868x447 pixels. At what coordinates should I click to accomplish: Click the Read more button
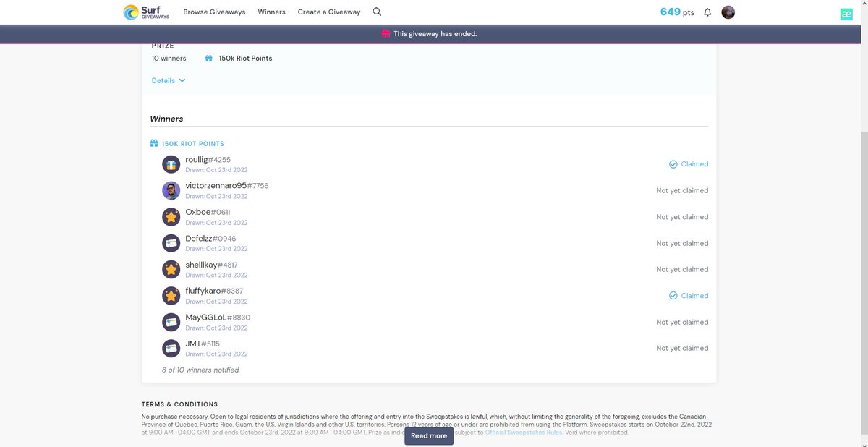pyautogui.click(x=429, y=436)
